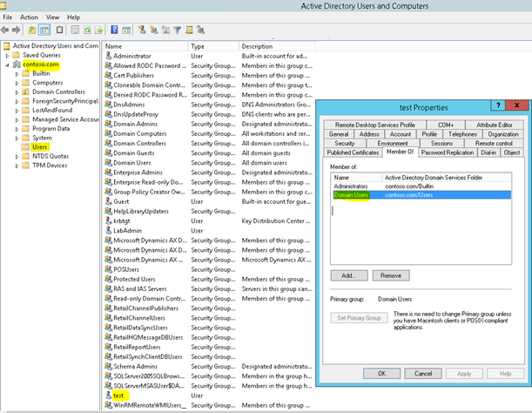Select the test user icon in the list
The width and height of the screenshot is (532, 413).
[x=107, y=396]
